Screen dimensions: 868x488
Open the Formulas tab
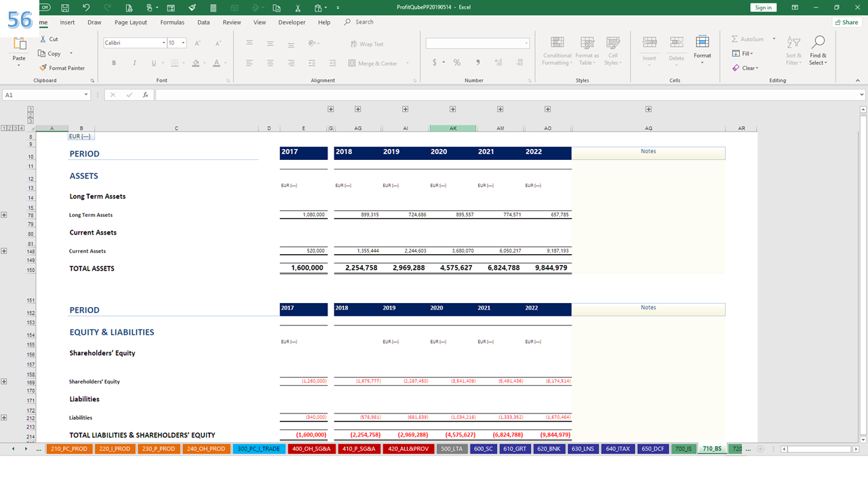pos(172,22)
